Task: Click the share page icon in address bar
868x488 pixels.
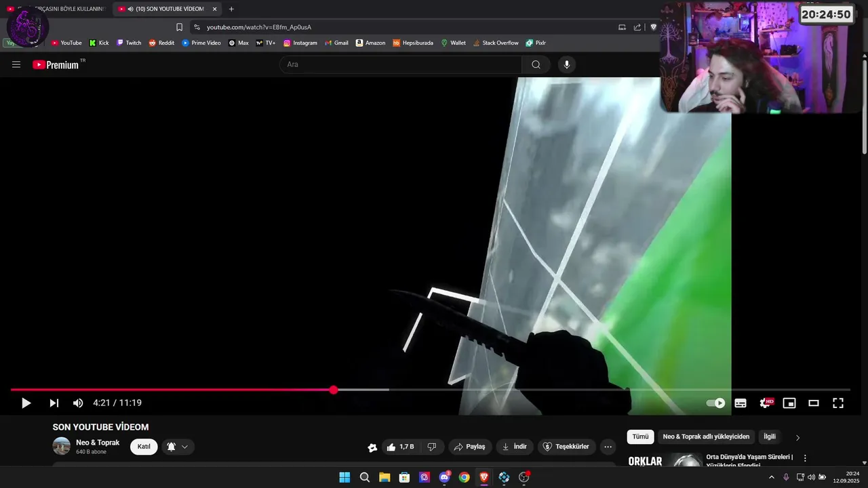Action: (x=637, y=27)
